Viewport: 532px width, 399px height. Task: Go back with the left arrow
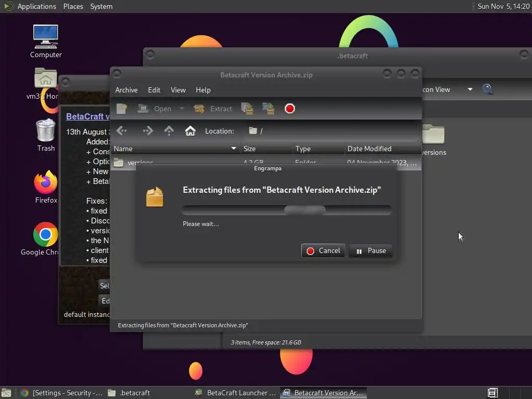coord(122,130)
